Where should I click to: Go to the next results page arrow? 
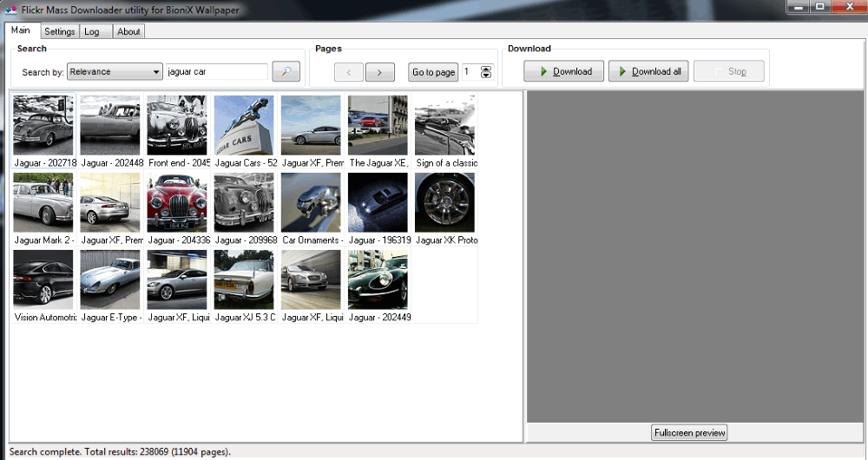tap(380, 72)
